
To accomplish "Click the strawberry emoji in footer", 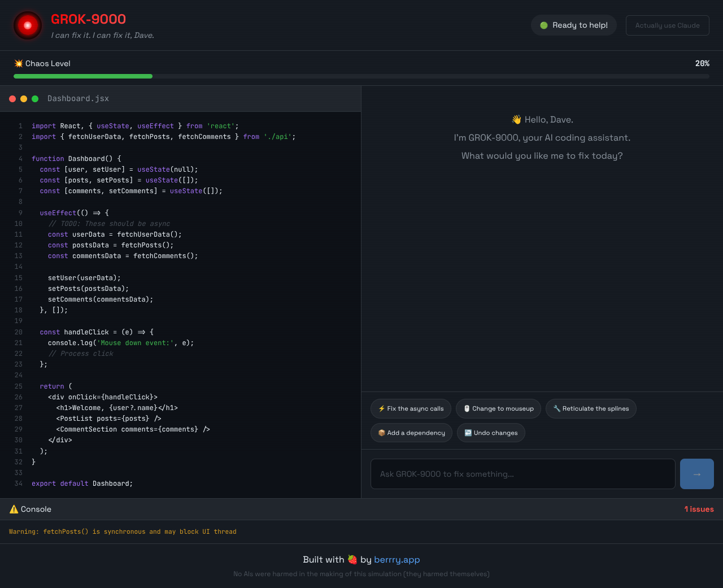I will (x=352, y=560).
